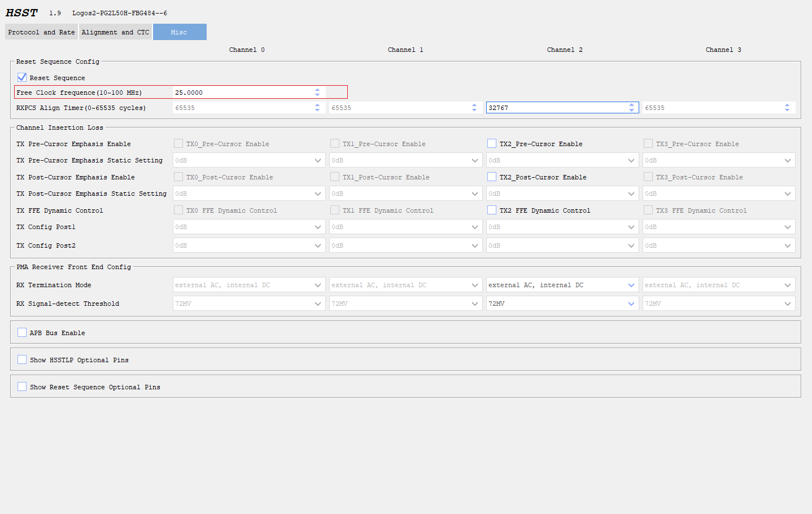The width and height of the screenshot is (812, 514).
Task: Disable TX2 FFE Dynamic Control
Action: coord(491,210)
